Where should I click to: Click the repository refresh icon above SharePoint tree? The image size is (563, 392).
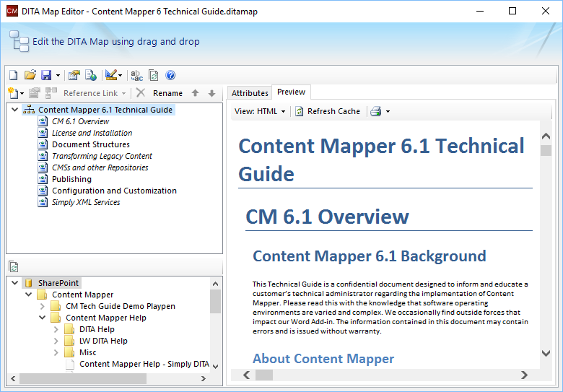pos(14,266)
